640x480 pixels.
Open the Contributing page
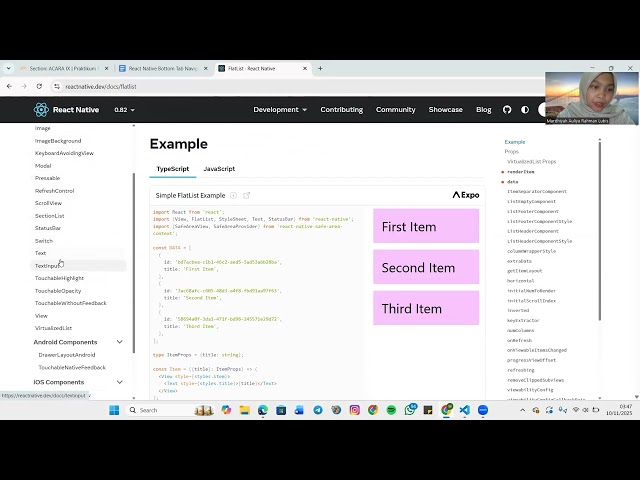point(342,110)
